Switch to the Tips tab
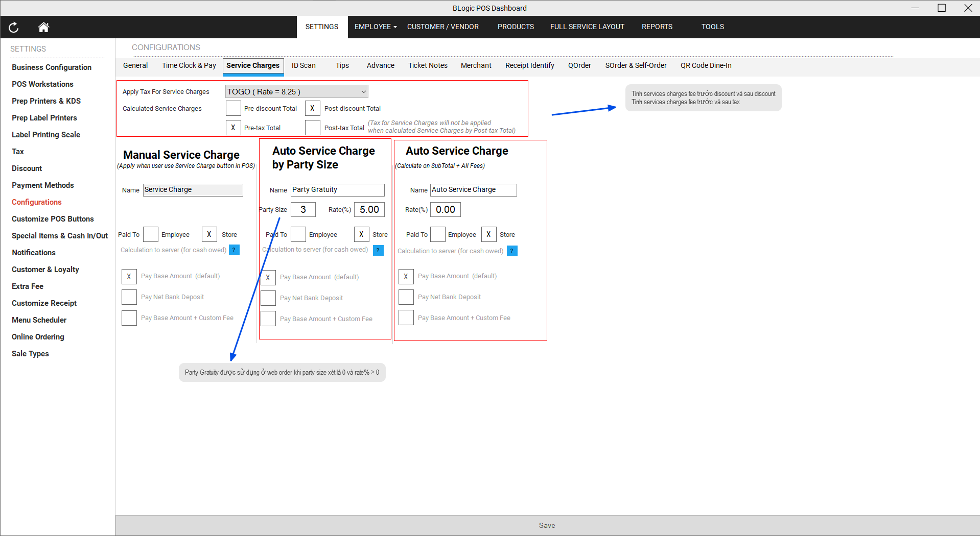Image resolution: width=980 pixels, height=536 pixels. coord(342,65)
